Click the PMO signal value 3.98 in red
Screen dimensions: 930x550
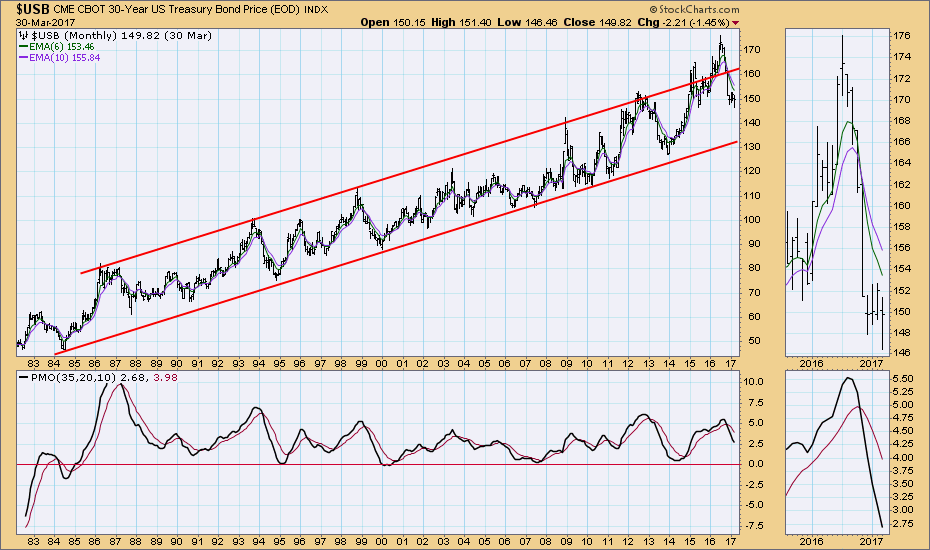144,379
